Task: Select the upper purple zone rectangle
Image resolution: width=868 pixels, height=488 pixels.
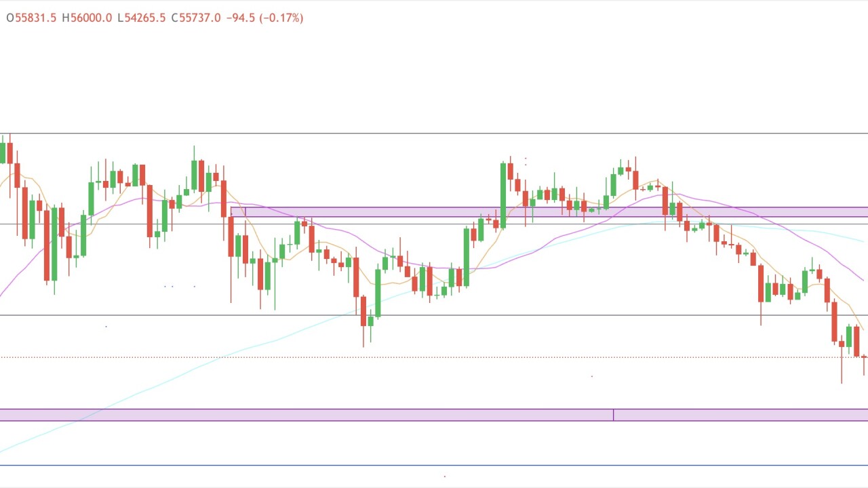Action: tap(407, 212)
